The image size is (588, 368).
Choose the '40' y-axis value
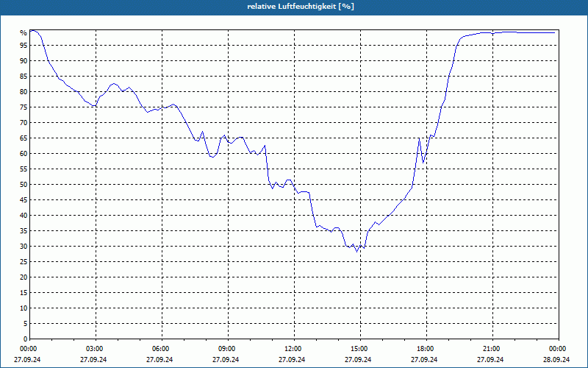(x=24, y=216)
